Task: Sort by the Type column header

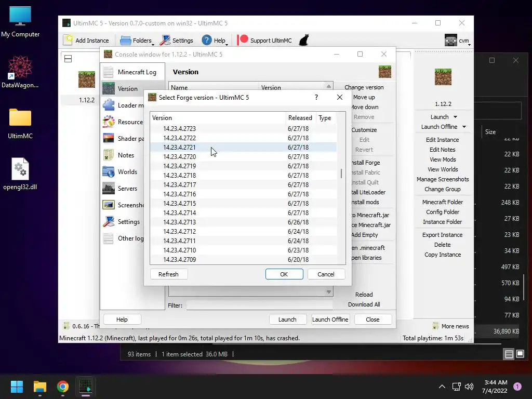Action: (326, 118)
